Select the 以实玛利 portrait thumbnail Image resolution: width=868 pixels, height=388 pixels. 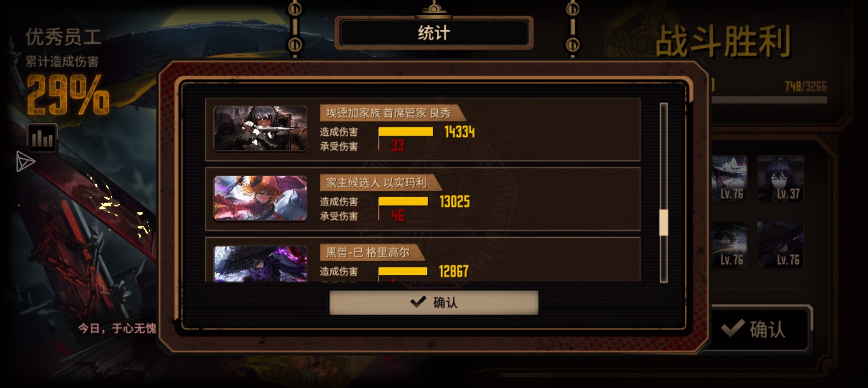(x=261, y=198)
